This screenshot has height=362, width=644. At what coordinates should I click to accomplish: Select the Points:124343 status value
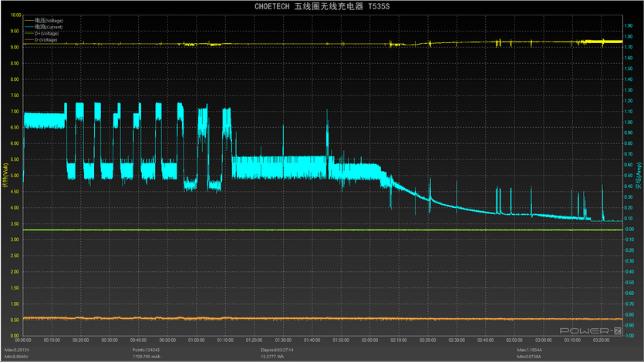click(x=146, y=350)
